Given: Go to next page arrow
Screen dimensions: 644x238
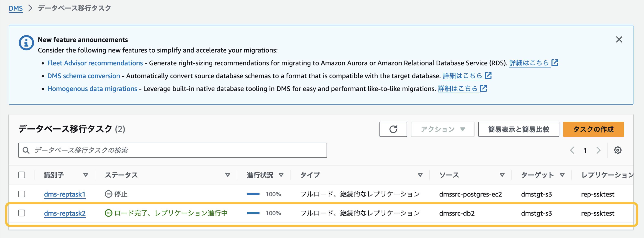Looking at the screenshot, I should pyautogui.click(x=598, y=150).
